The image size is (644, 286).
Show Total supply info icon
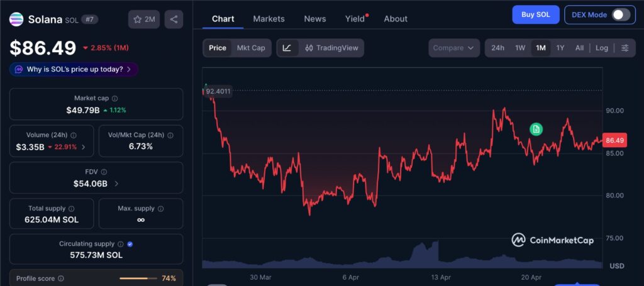(72, 209)
